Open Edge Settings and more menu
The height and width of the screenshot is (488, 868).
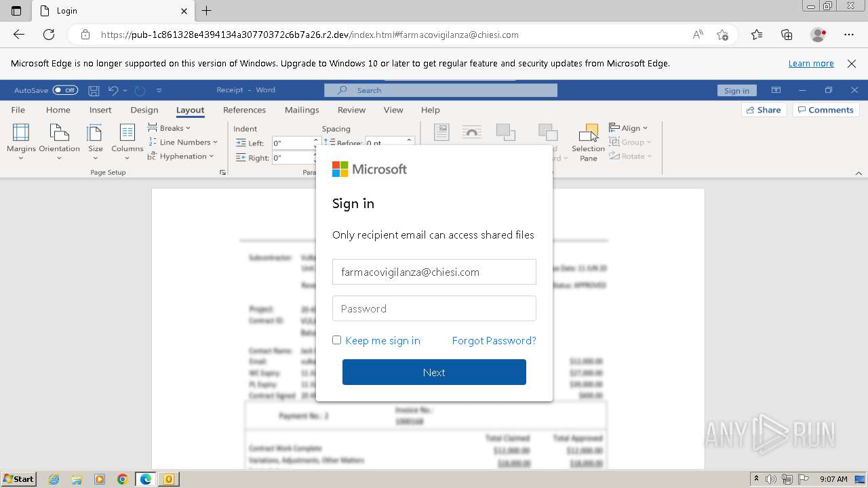tap(849, 35)
